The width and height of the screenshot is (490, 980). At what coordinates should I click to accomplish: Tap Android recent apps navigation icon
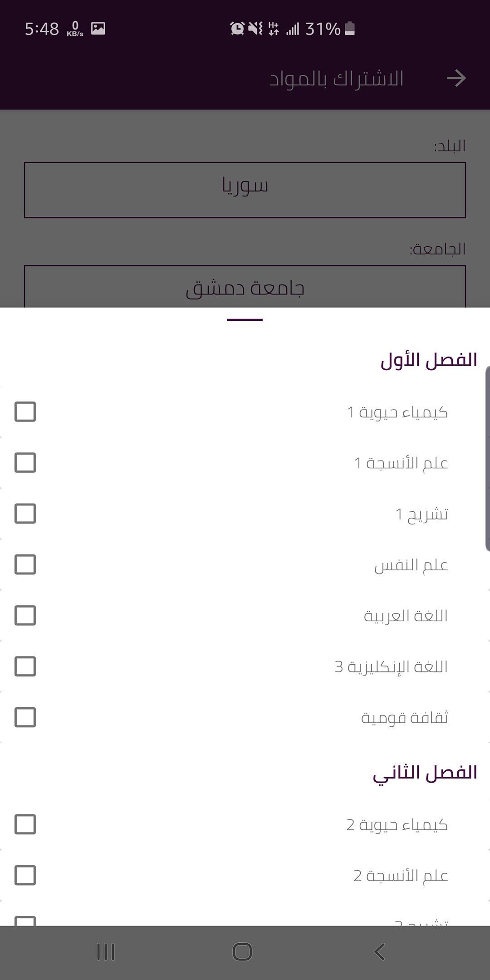(106, 951)
